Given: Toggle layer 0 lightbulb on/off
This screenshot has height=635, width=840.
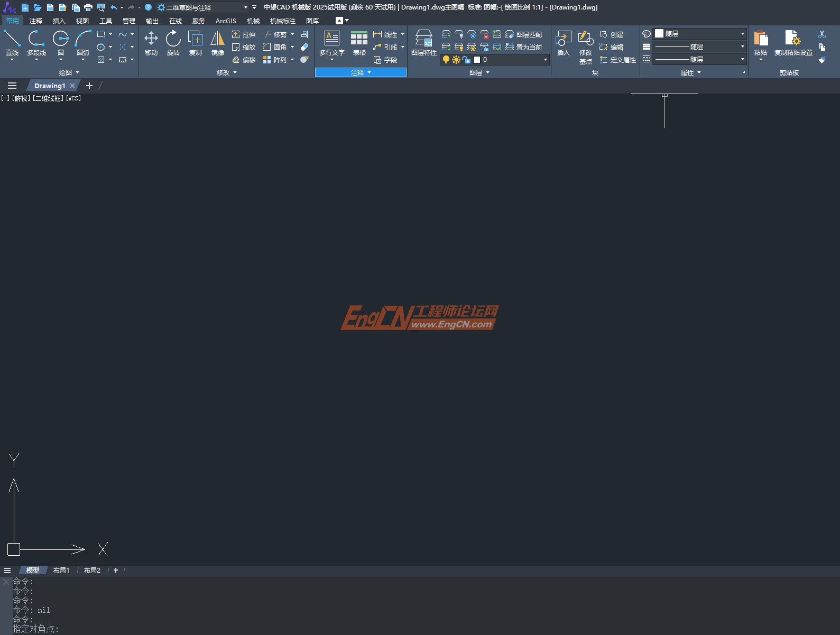Looking at the screenshot, I should coord(446,60).
